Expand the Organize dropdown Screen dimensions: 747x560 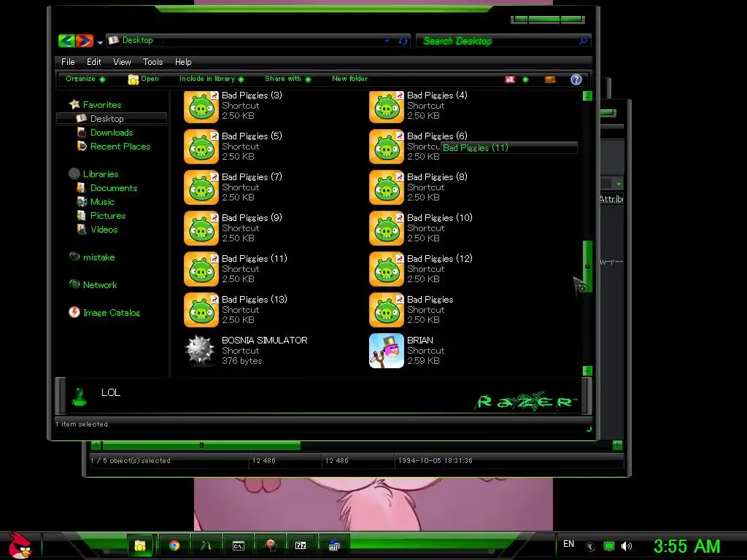point(85,79)
